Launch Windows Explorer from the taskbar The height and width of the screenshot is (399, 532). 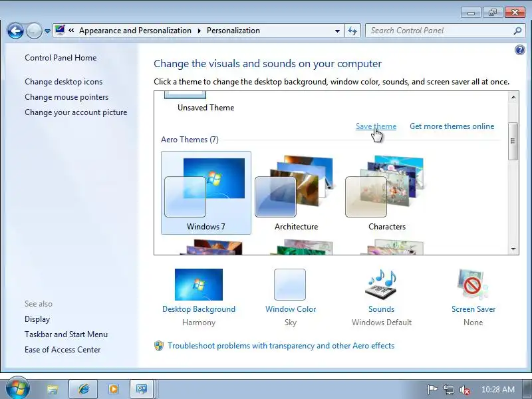click(x=53, y=389)
